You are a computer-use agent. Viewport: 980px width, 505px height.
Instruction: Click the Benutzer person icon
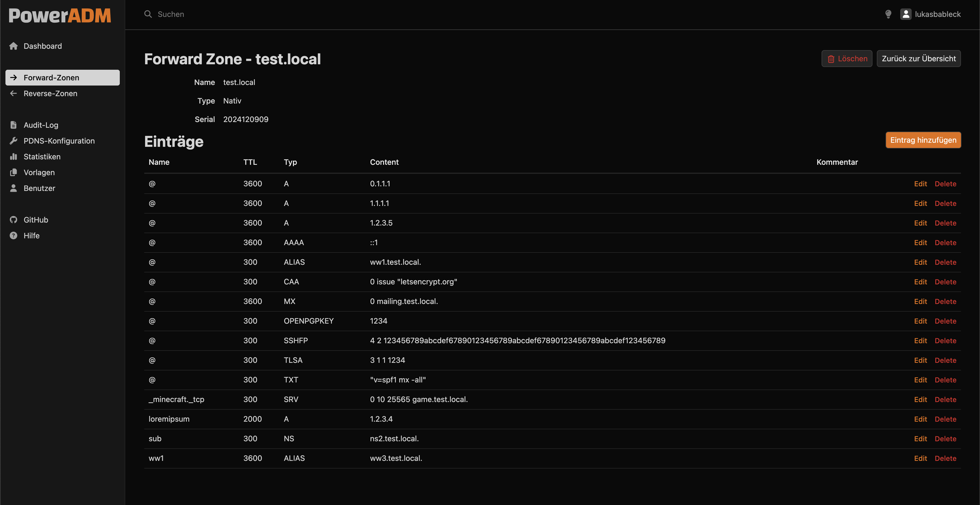click(14, 188)
